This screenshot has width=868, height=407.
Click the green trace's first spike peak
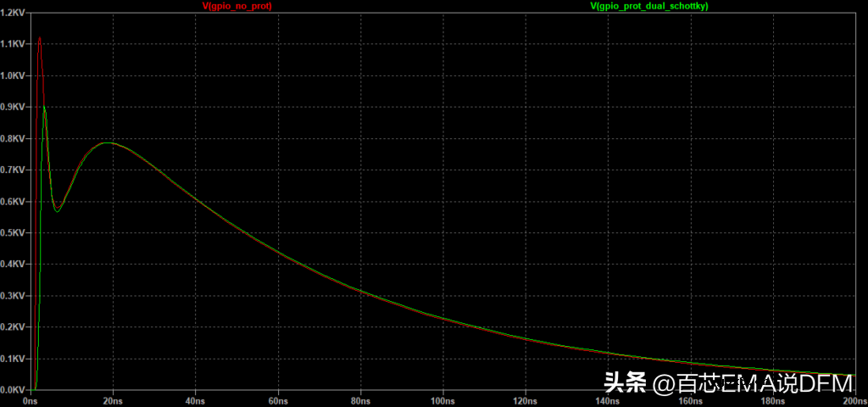pyautogui.click(x=44, y=108)
